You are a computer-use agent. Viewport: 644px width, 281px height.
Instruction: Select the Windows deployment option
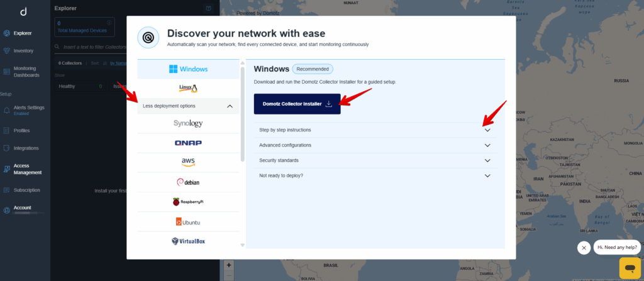pyautogui.click(x=188, y=69)
